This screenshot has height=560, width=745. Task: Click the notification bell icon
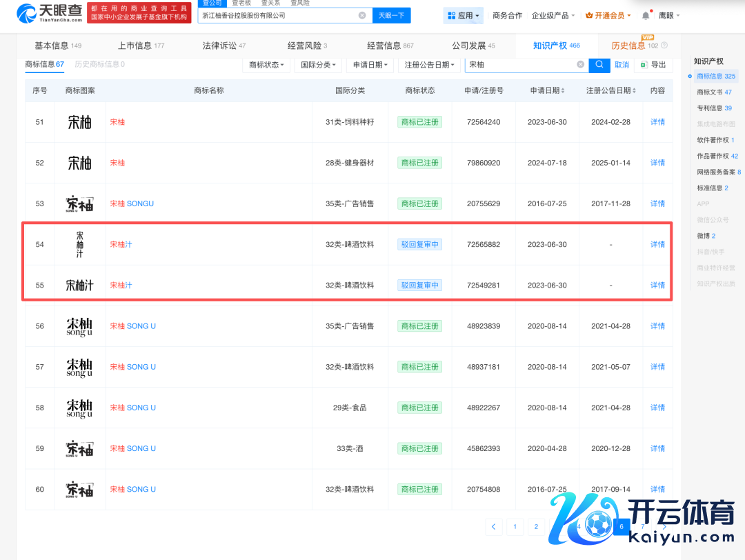[646, 15]
